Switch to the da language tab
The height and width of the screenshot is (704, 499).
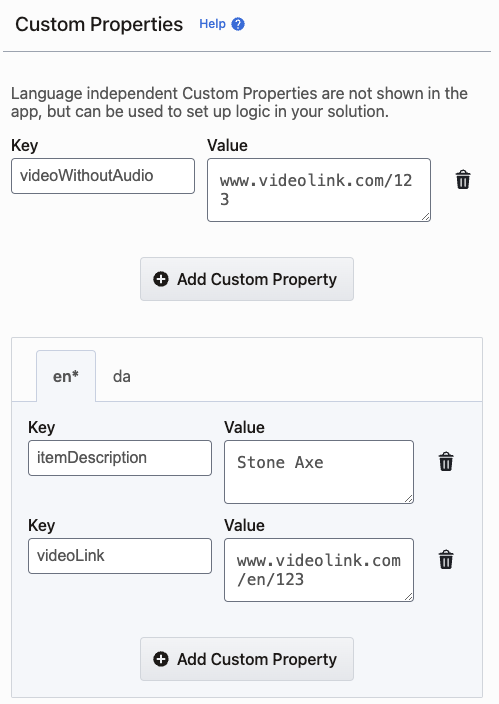(122, 376)
